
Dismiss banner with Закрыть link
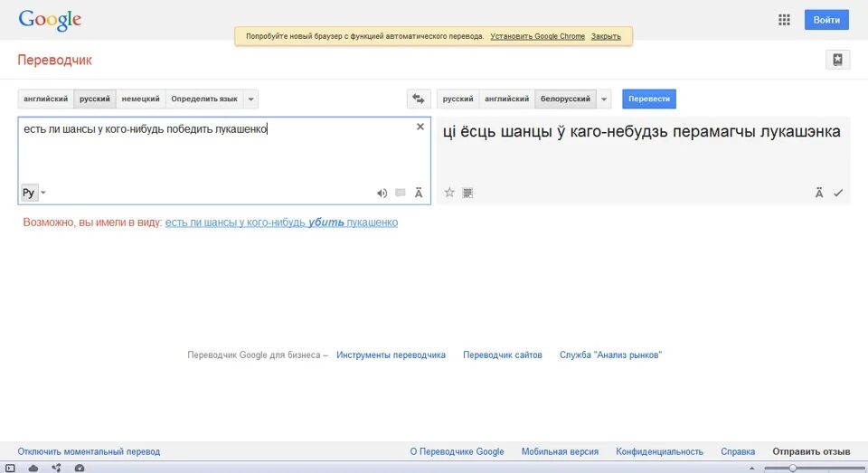coord(606,36)
